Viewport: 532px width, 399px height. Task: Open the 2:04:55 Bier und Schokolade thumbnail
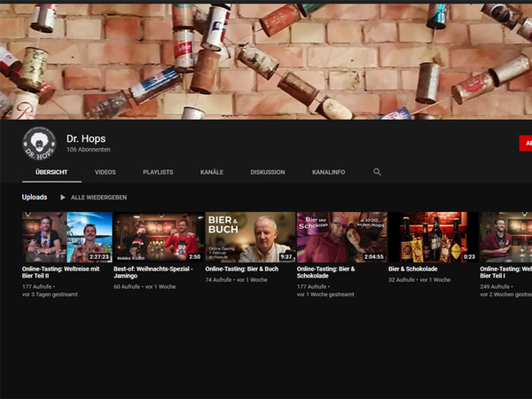point(342,237)
